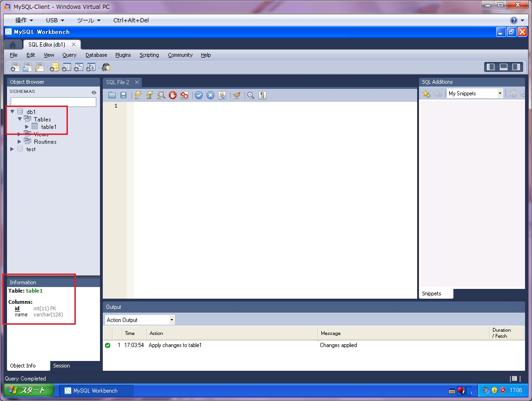Collapse the db1 schema node

point(12,111)
